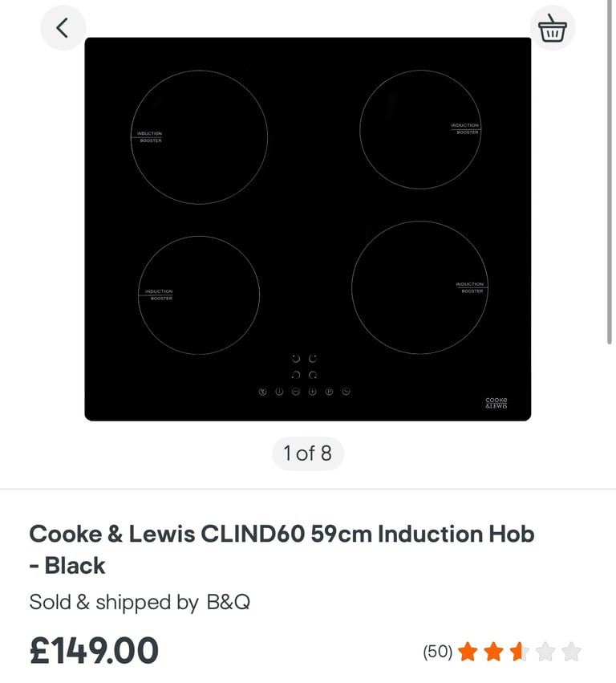
Task: Open the shopping basket
Action: coord(553,28)
